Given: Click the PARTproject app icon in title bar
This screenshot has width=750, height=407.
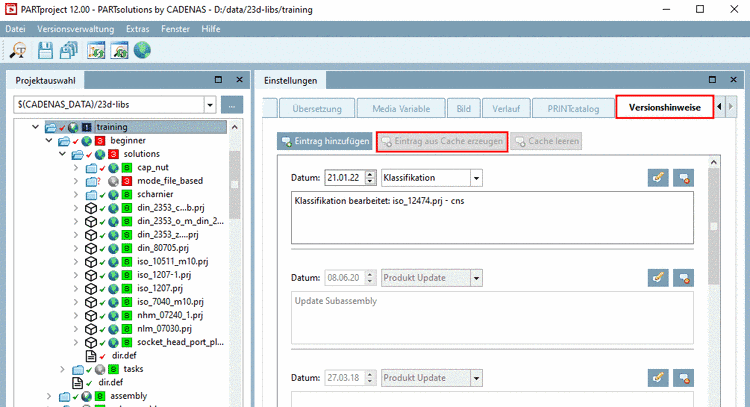Looking at the screenshot, I should pos(11,9).
